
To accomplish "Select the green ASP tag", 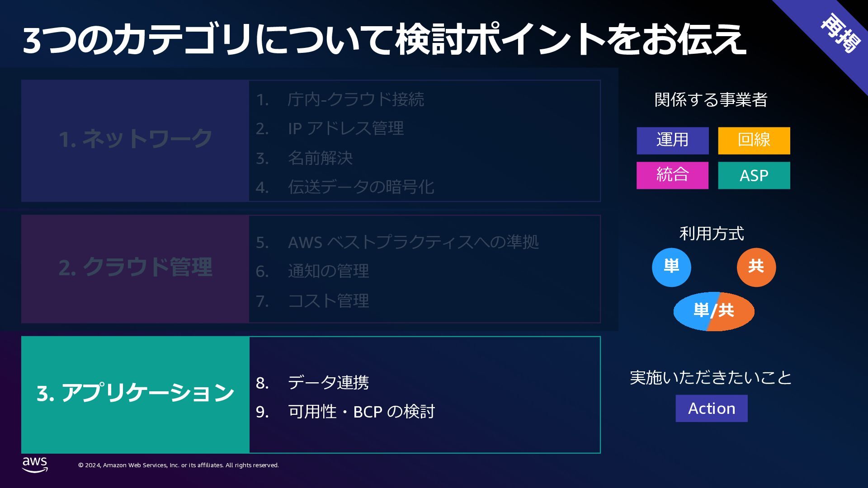I will 754,175.
